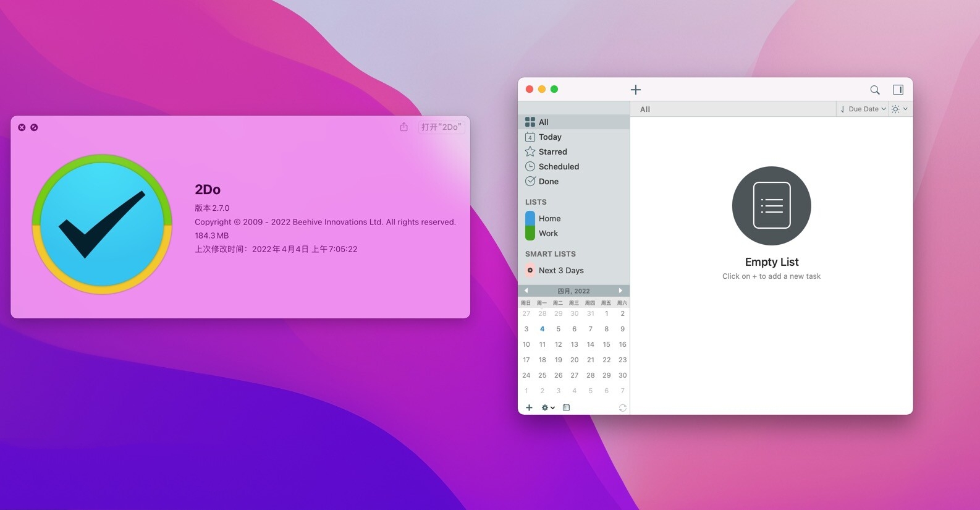Go to the previous month in the calendar
This screenshot has height=510, width=980.
pyautogui.click(x=526, y=291)
